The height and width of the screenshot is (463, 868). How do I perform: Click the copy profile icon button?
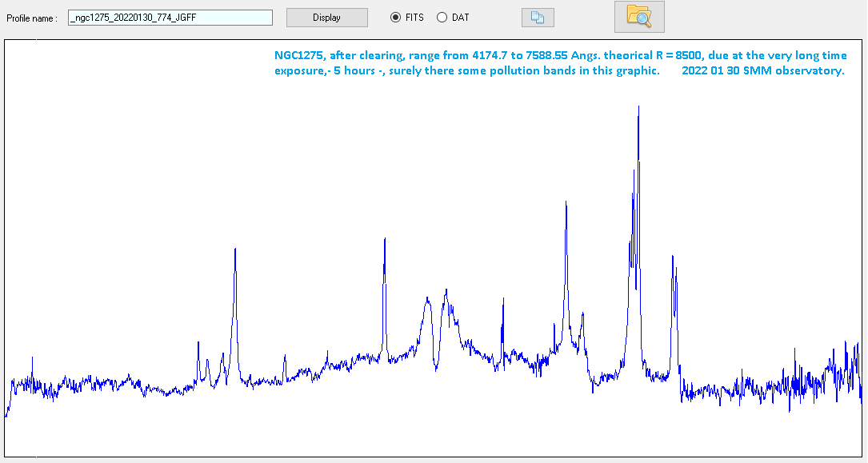pyautogui.click(x=537, y=18)
